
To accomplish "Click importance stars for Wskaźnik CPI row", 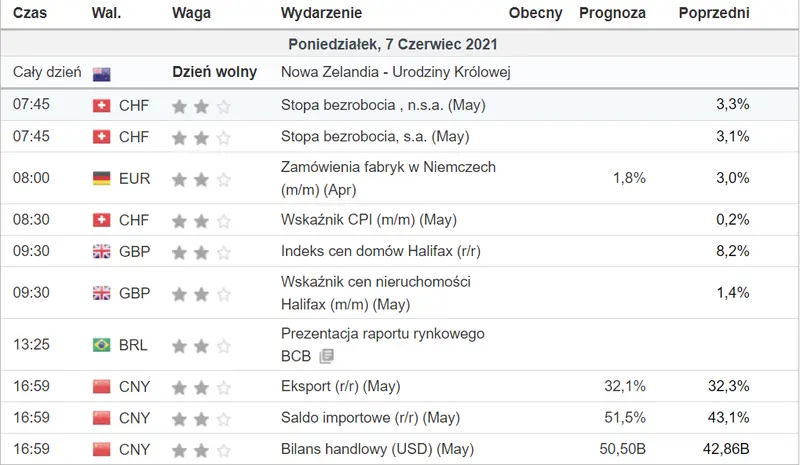I will pyautogui.click(x=201, y=221).
